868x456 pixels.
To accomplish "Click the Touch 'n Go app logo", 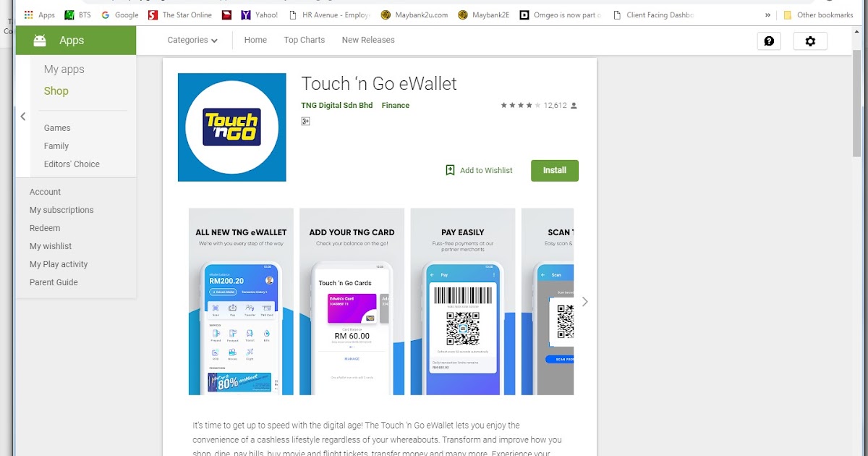I will pyautogui.click(x=232, y=127).
